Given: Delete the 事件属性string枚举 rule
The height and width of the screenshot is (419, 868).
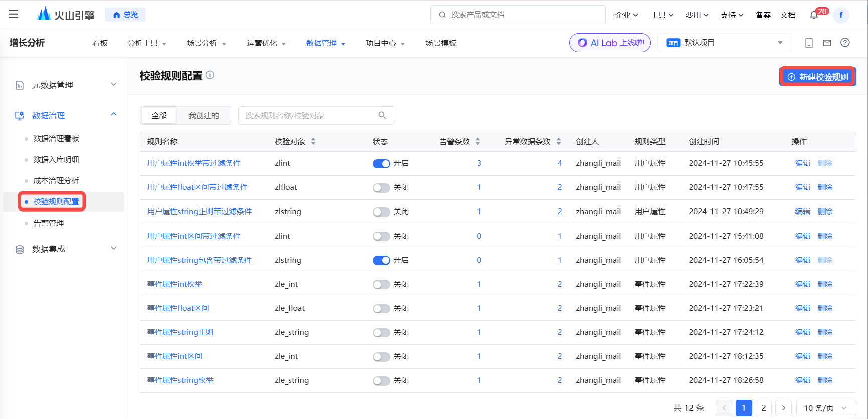Looking at the screenshot, I should coord(825,380).
